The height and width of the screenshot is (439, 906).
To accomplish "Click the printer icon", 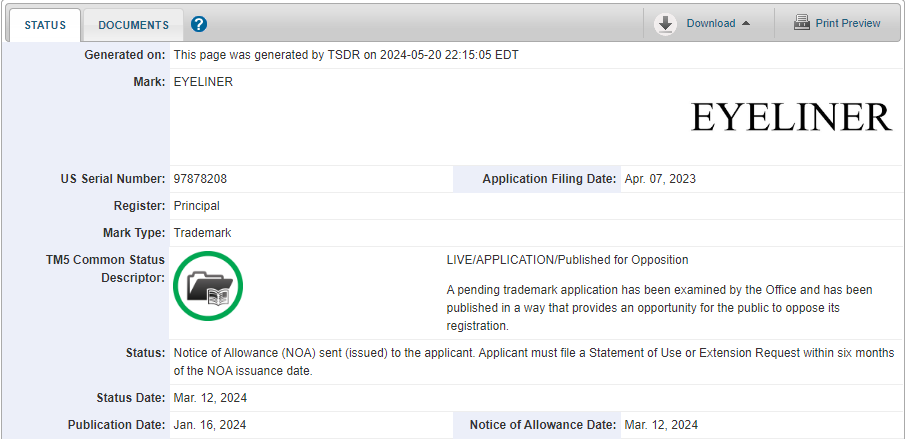I will pos(802,23).
